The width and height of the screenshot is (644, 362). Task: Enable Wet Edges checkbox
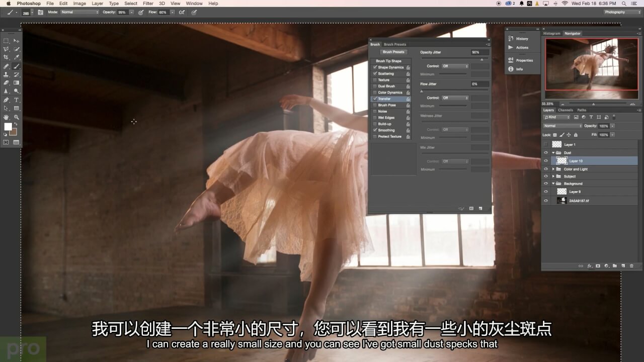pos(374,118)
